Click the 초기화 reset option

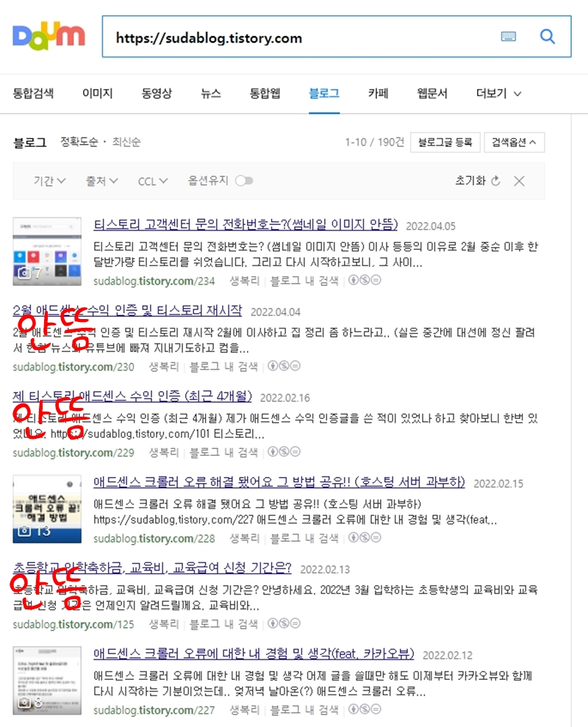pyautogui.click(x=478, y=180)
